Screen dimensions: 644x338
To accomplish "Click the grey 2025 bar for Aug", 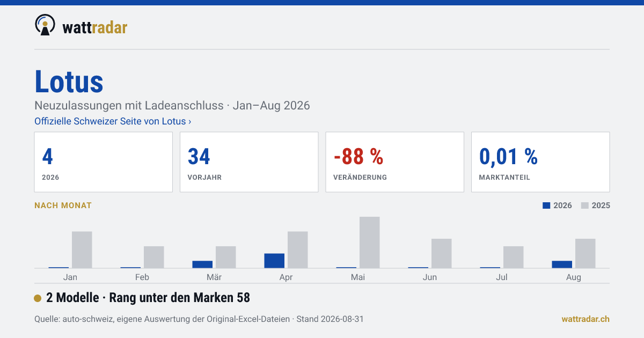I will (x=586, y=254).
